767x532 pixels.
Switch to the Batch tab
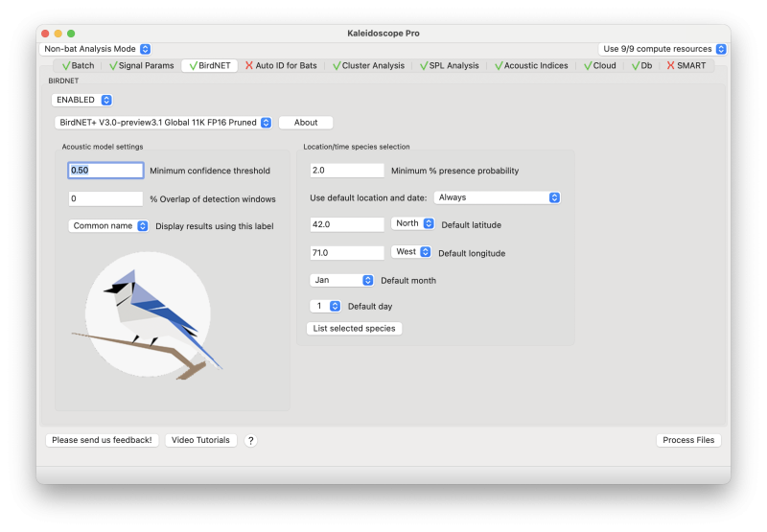[x=79, y=65]
